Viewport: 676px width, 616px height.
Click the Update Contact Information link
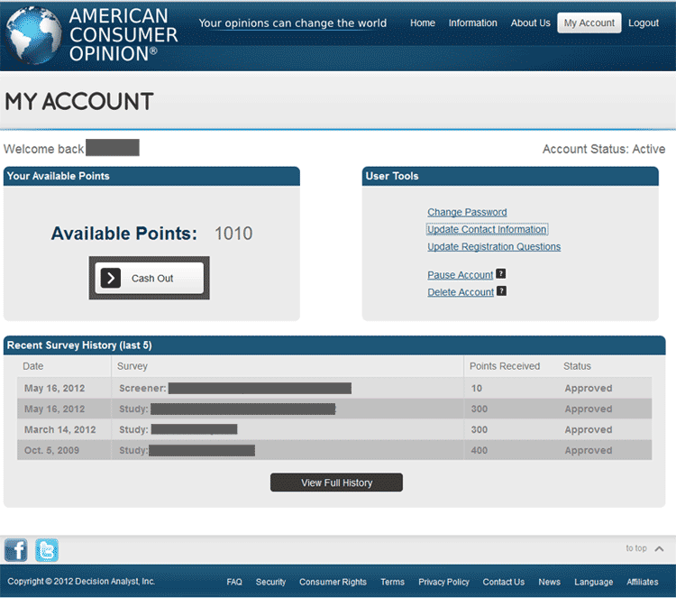point(487,230)
